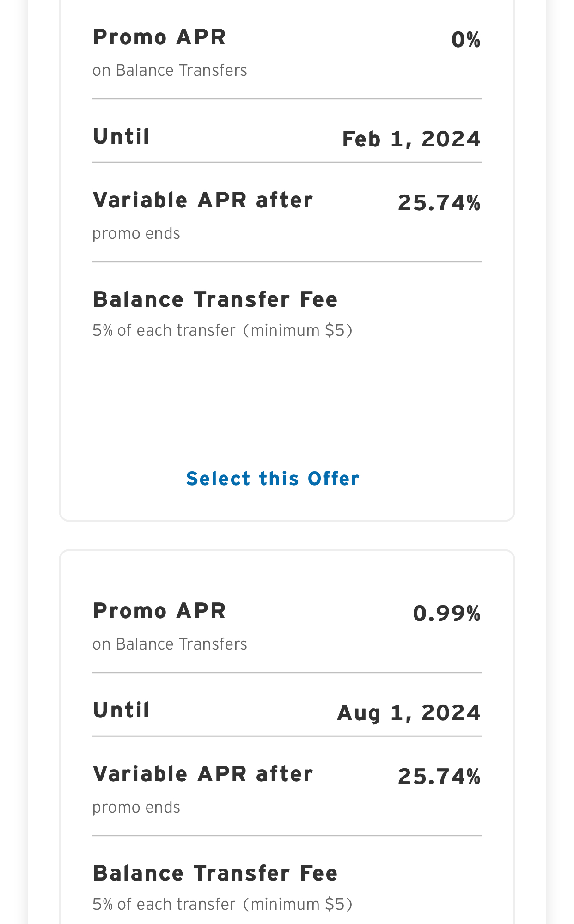Click Balance Transfer Fee heading in 0.99% offer
Image resolution: width=574 pixels, height=924 pixels.
coord(215,873)
